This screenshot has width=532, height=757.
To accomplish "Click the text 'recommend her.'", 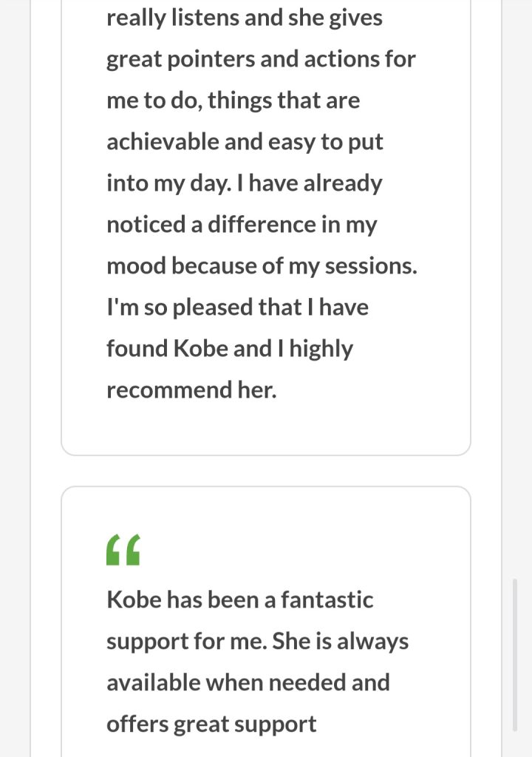I will coord(191,390).
